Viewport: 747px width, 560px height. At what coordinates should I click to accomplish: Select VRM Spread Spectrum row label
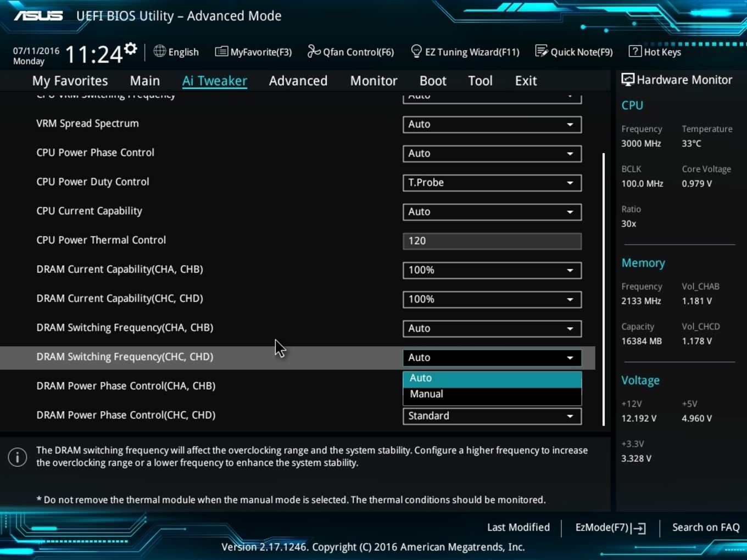(87, 124)
